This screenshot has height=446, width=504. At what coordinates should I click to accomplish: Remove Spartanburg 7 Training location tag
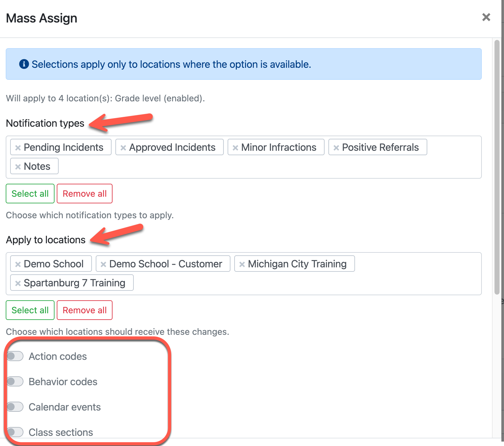tap(18, 283)
